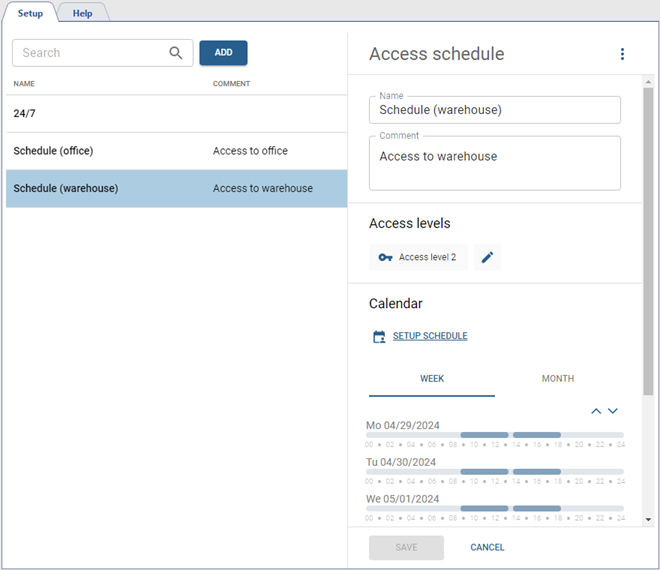660x570 pixels.
Task: Select the Schedule (office) row
Action: pyautogui.click(x=176, y=151)
